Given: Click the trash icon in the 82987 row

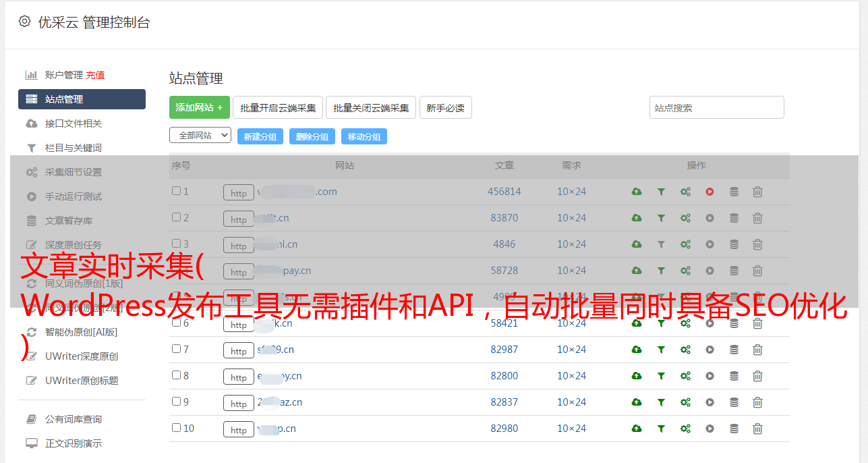Looking at the screenshot, I should 757,350.
